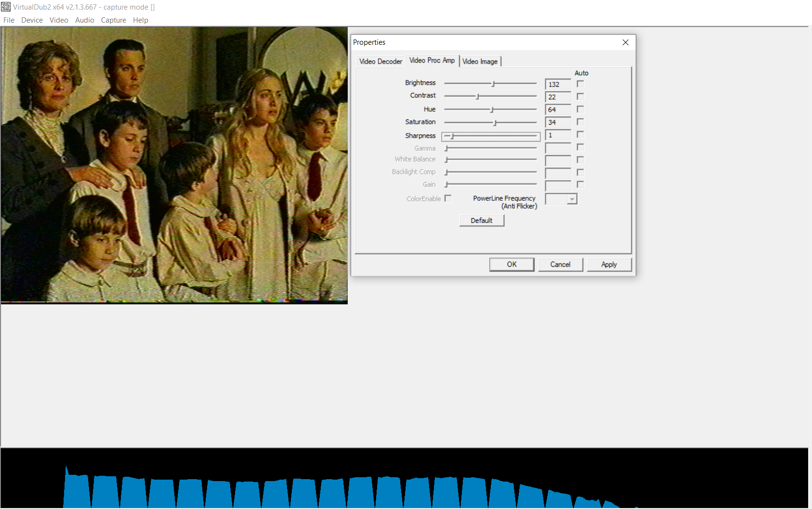Toggle the Auto checkbox for Backlight Comp

[580, 172]
